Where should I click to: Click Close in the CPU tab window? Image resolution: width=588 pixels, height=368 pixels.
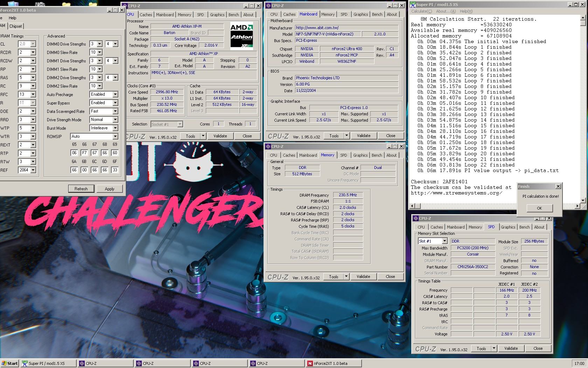[x=247, y=136]
